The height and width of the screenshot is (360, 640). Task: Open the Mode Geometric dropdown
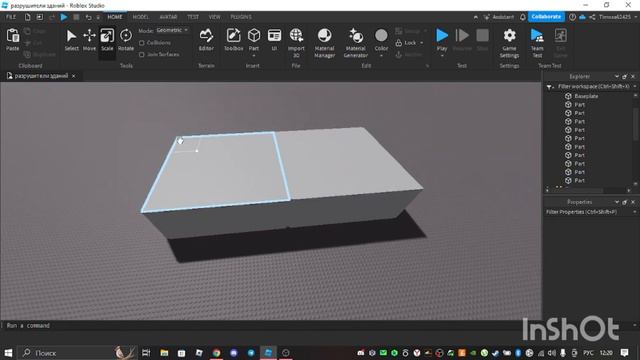pos(172,30)
